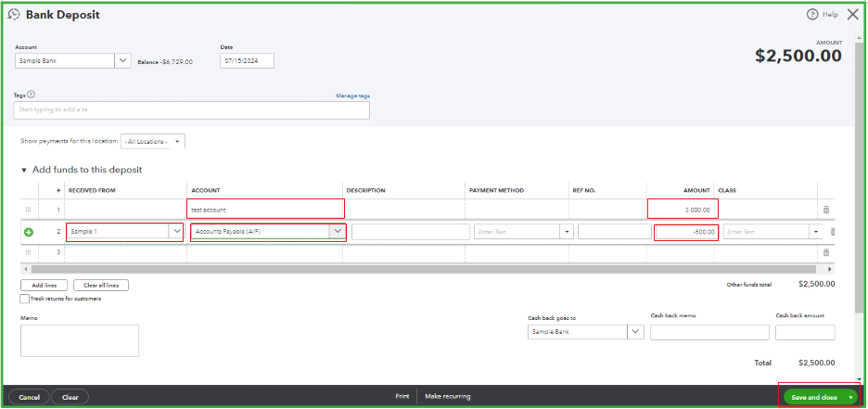
Task: Open the Cash back goes to dropdown
Action: pos(635,331)
